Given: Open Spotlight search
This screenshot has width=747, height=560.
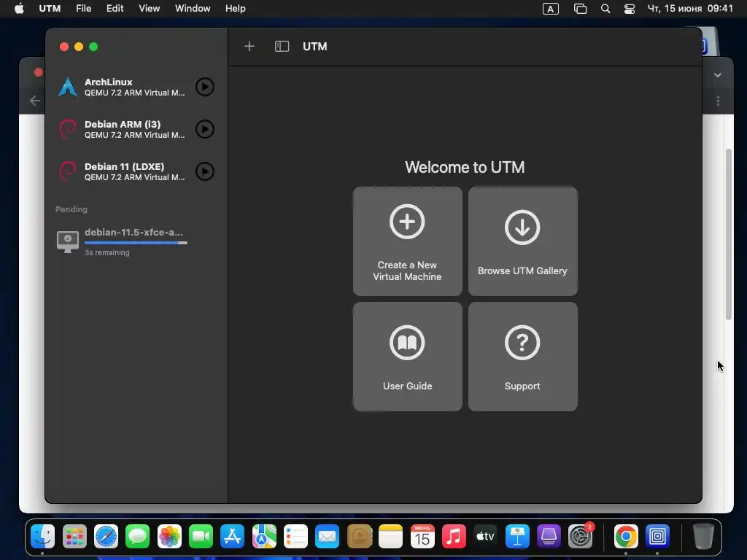Looking at the screenshot, I should [x=605, y=9].
